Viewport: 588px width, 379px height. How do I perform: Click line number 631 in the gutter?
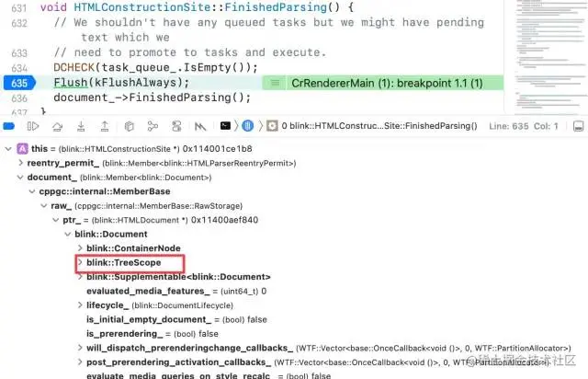tap(18, 8)
